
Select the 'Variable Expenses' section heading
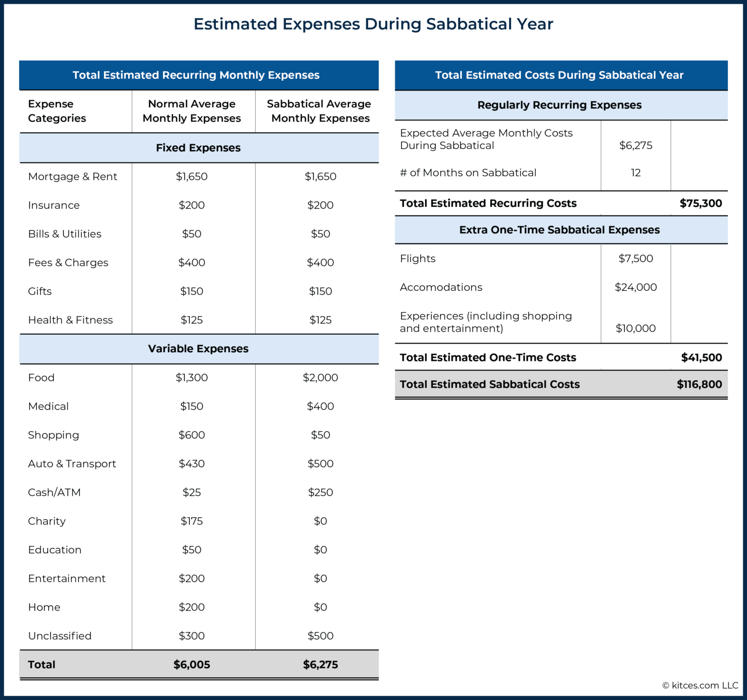tap(198, 349)
